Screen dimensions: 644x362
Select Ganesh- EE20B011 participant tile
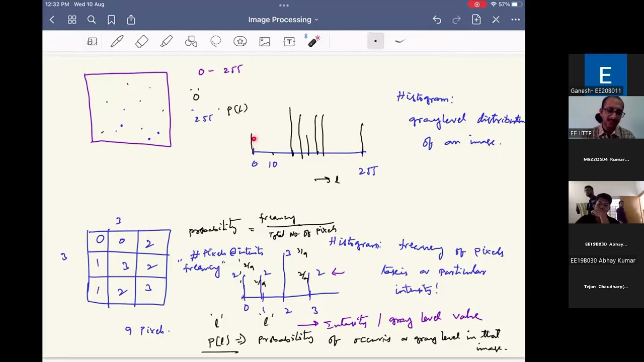click(x=606, y=74)
